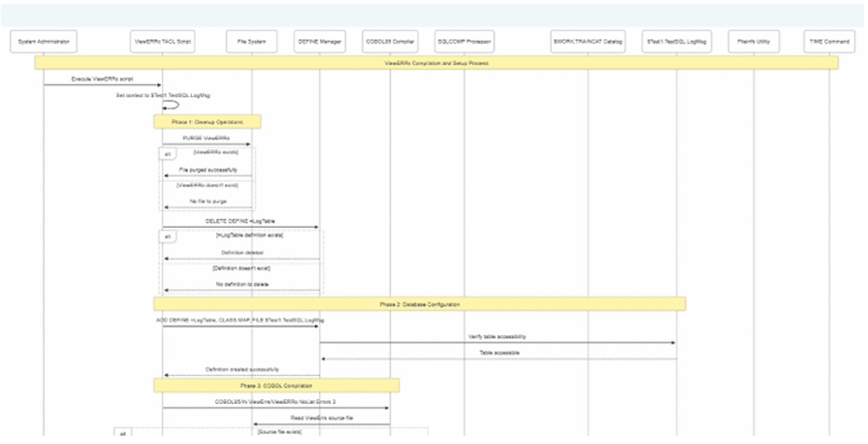Select the Phase 3: COBOL Compilation note
Screen dimensions: 868x444
click(277, 385)
